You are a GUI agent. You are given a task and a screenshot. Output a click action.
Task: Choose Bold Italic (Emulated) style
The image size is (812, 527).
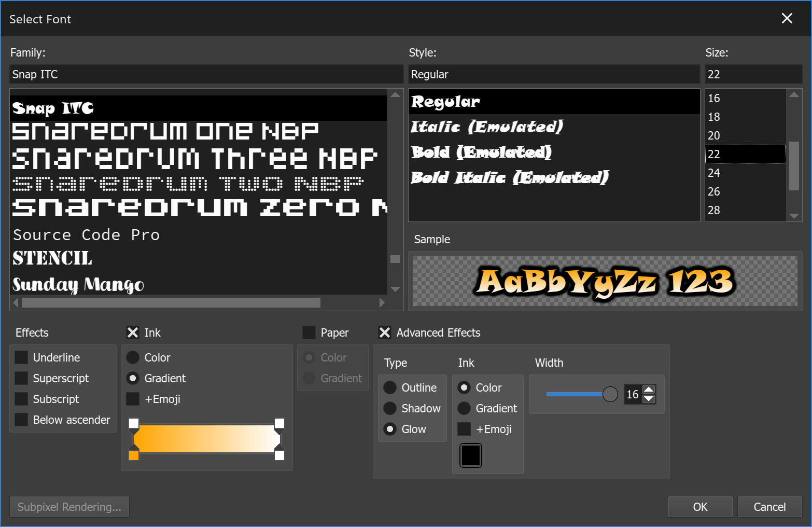554,178
